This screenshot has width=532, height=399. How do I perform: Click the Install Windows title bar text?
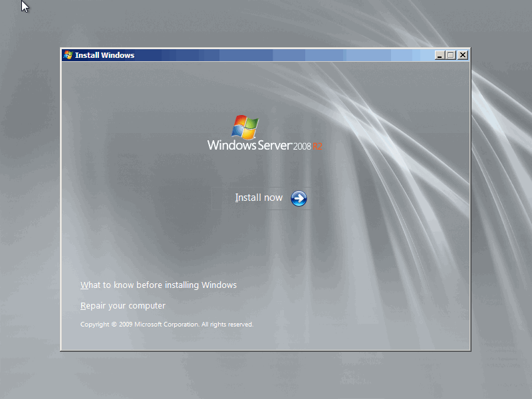click(x=104, y=55)
